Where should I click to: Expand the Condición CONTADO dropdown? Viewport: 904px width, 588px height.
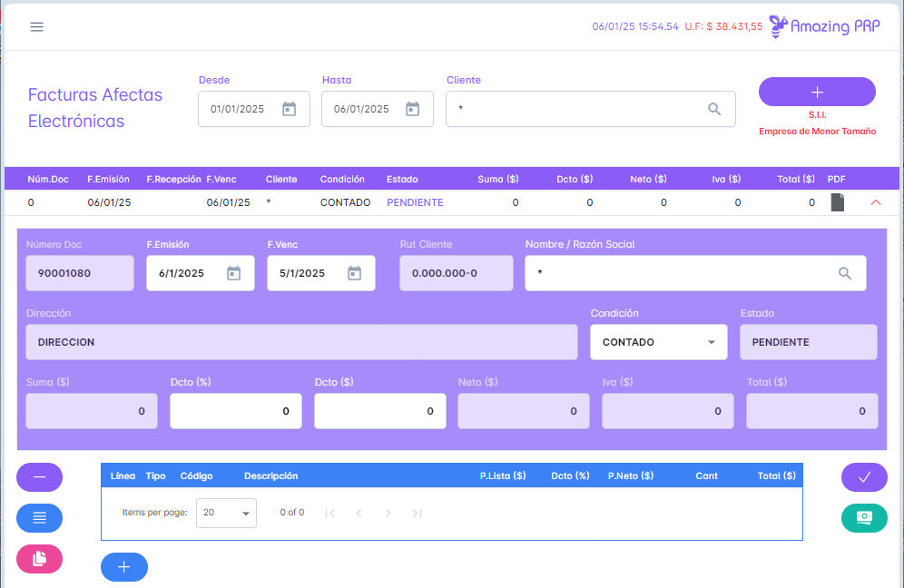pos(658,342)
